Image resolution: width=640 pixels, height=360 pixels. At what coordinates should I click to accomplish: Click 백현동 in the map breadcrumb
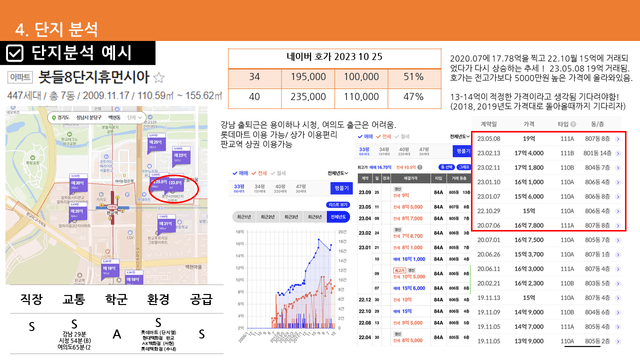(x=114, y=118)
